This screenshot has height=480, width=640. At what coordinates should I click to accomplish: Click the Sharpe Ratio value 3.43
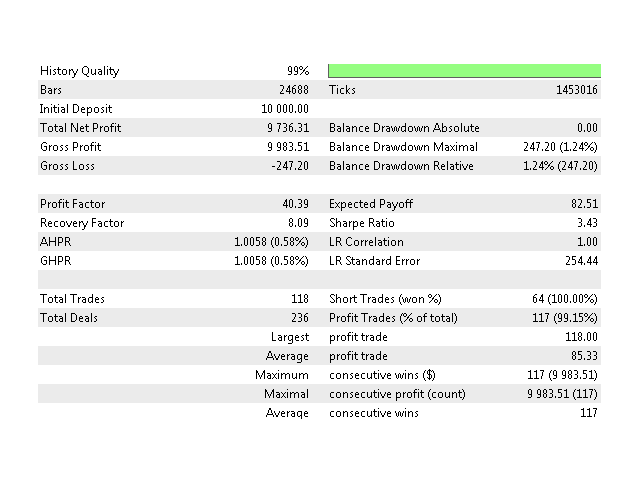point(587,223)
